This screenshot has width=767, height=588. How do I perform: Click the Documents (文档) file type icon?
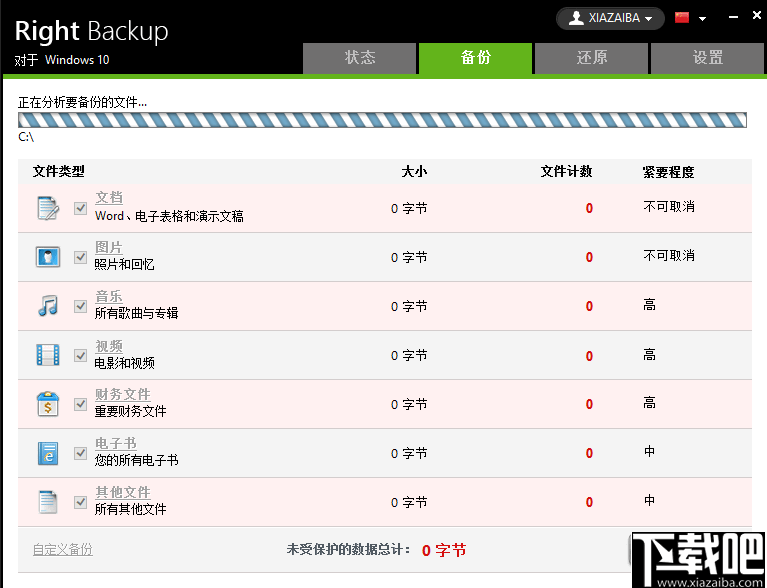(48, 208)
